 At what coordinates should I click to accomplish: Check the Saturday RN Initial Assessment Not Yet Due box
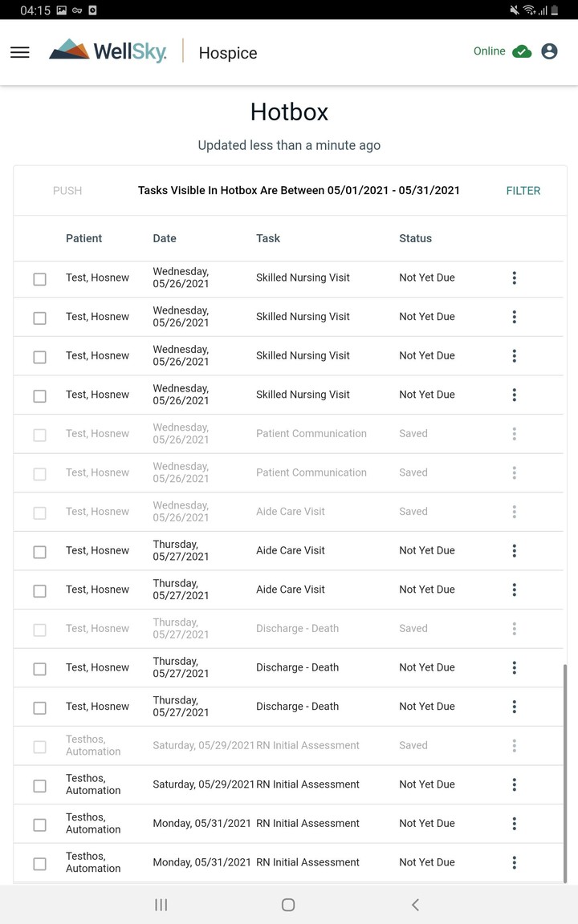39,785
